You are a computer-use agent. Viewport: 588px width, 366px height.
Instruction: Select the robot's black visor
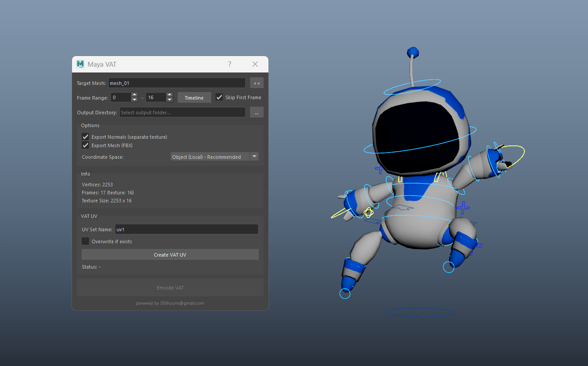(x=417, y=138)
